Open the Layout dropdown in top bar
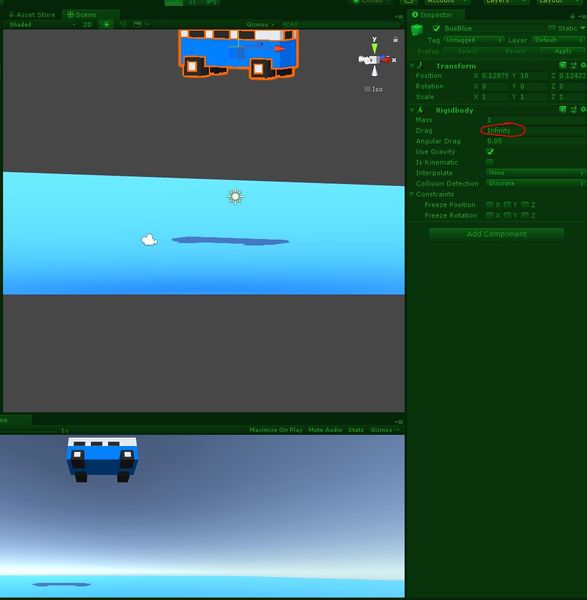 (561, 2)
